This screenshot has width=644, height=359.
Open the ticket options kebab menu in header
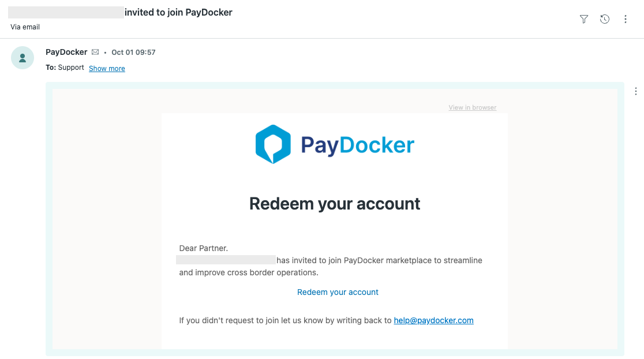(625, 20)
